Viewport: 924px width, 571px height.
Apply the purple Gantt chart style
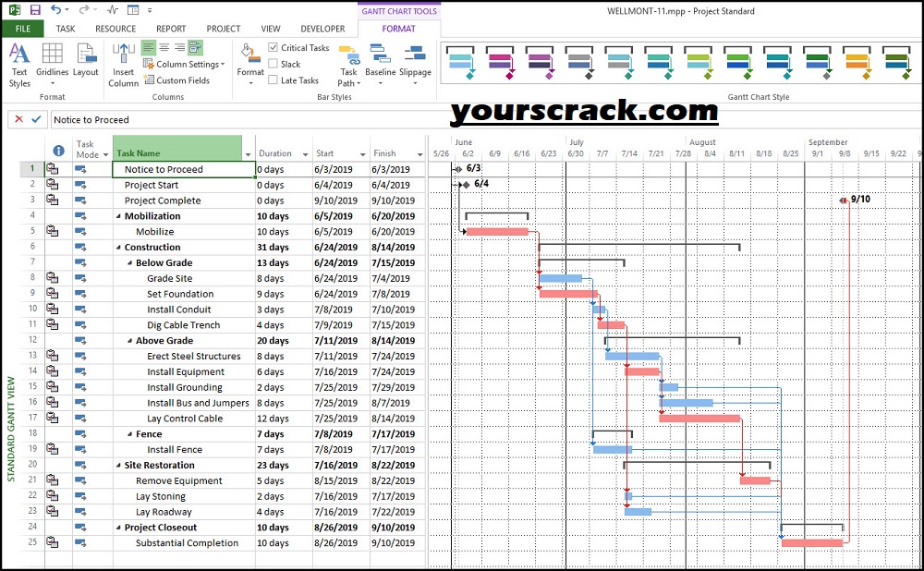(541, 63)
